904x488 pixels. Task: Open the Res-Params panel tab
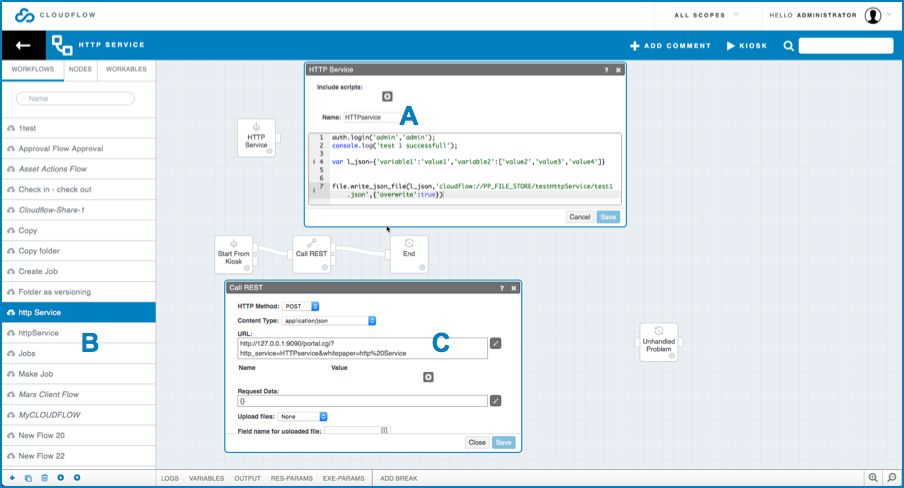click(x=292, y=478)
